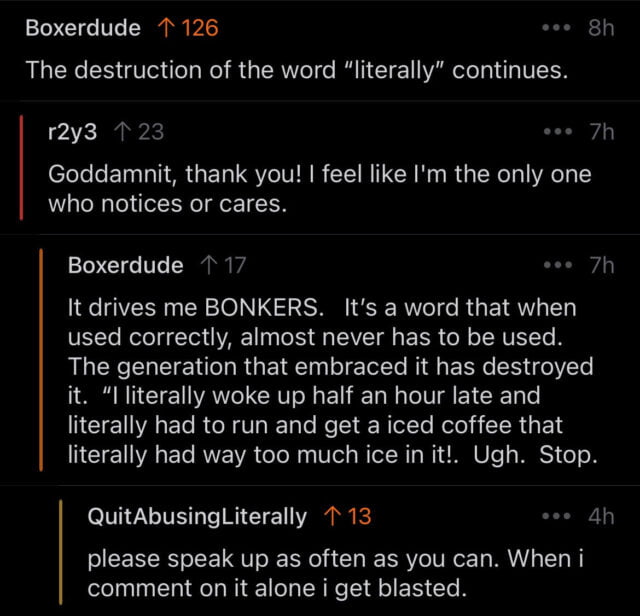
Task: Tap the 8h timestamp on the top comment
Action: 600,28
